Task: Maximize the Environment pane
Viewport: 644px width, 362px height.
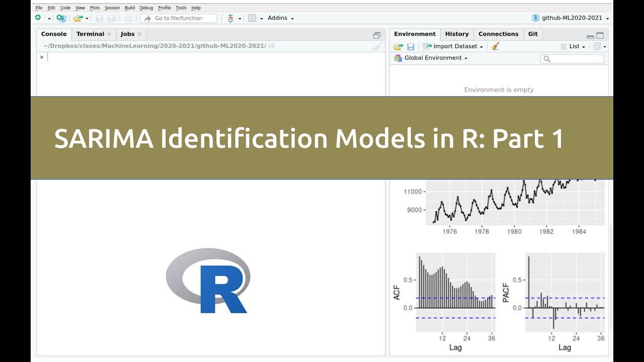Action: coord(600,36)
